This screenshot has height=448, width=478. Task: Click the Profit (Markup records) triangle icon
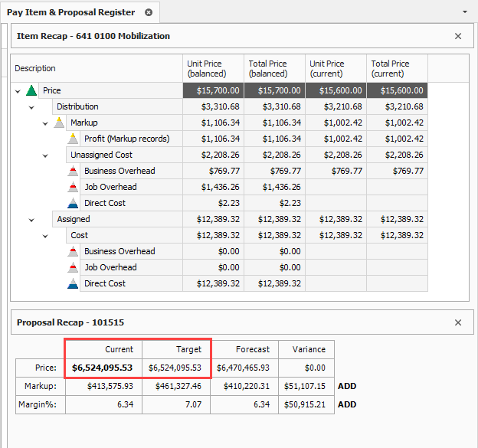tap(73, 139)
